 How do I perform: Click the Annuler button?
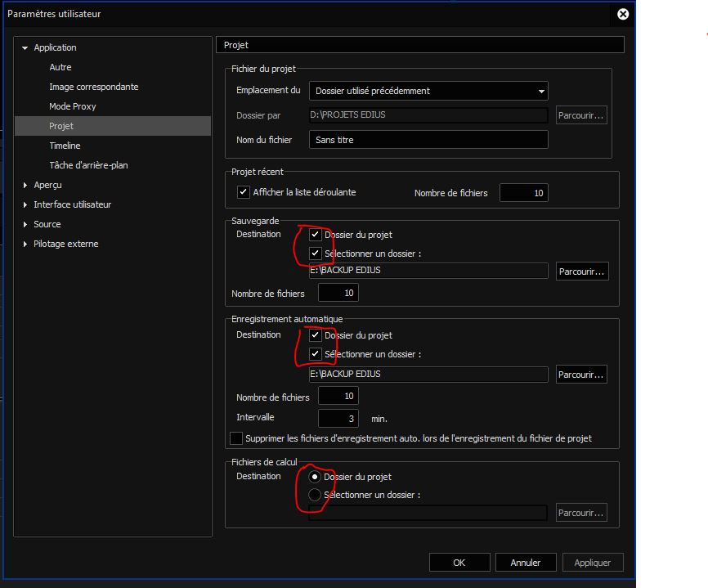point(526,563)
